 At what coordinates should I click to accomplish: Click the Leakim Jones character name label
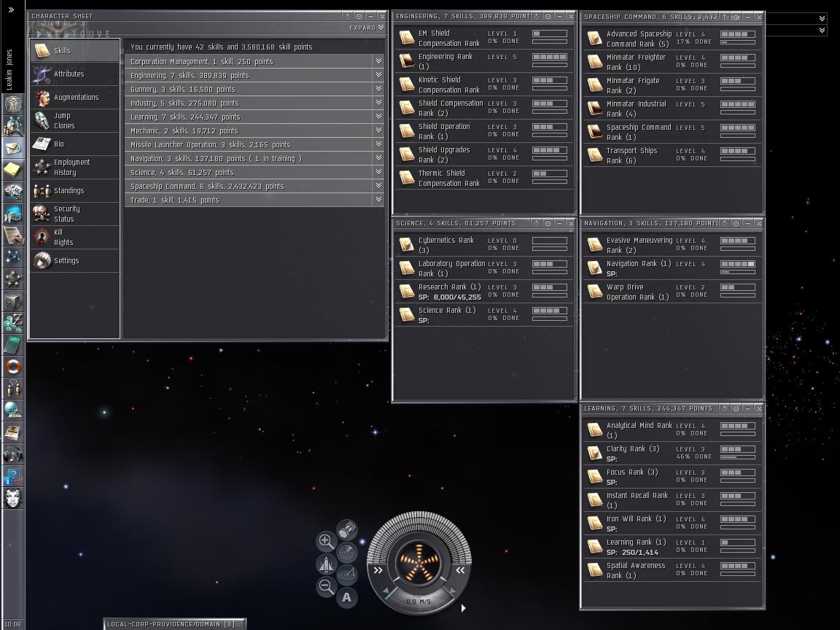(9, 70)
